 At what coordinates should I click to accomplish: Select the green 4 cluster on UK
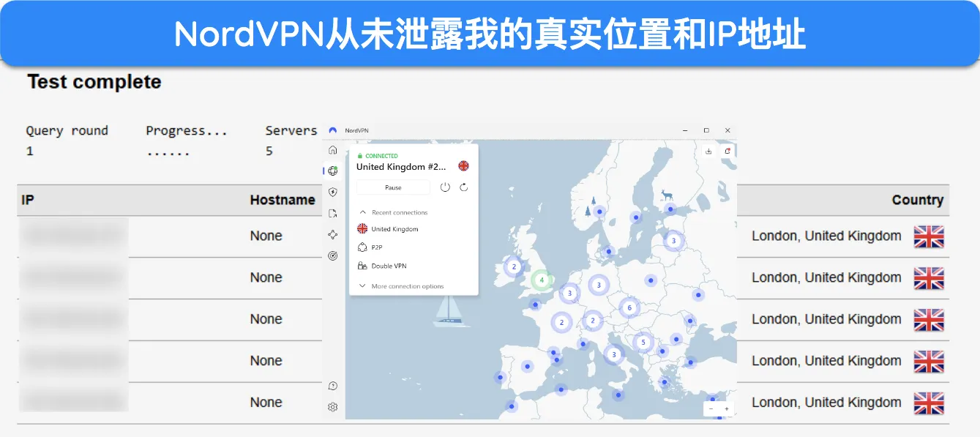tap(542, 280)
